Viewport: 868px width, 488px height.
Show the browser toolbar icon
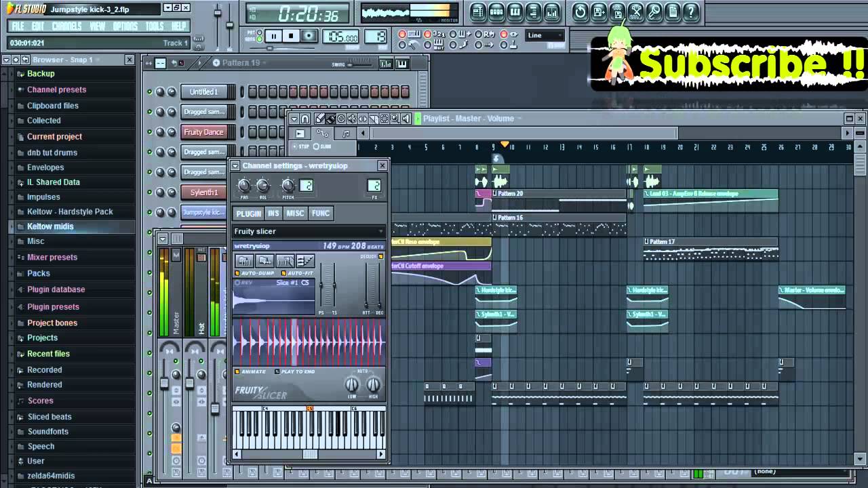click(x=533, y=12)
